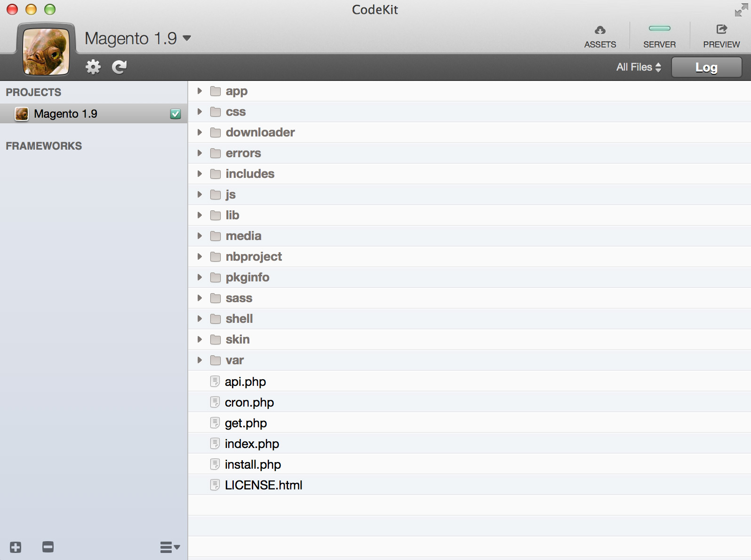Expand the media folder
Image resolution: width=751 pixels, height=560 pixels.
[200, 236]
